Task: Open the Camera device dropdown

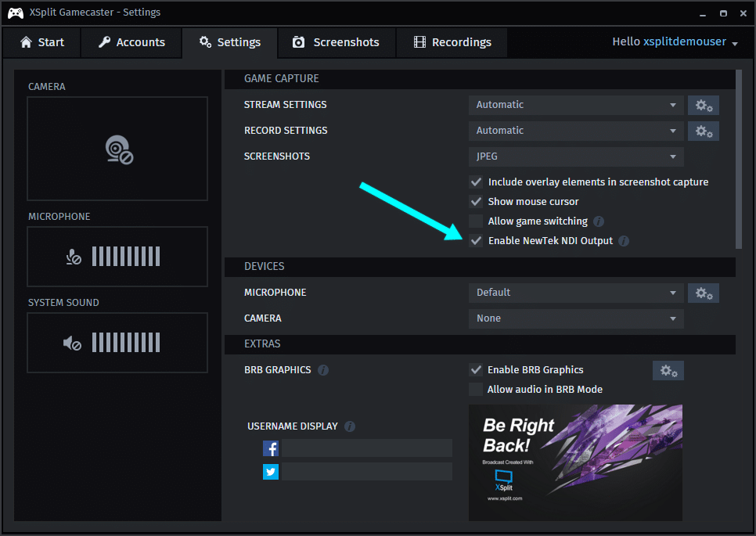Action: click(576, 318)
